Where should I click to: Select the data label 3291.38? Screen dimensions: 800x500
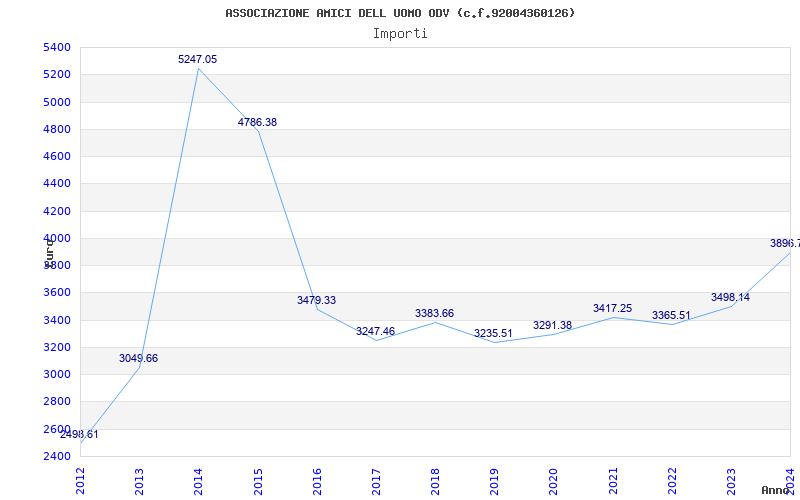coord(553,326)
